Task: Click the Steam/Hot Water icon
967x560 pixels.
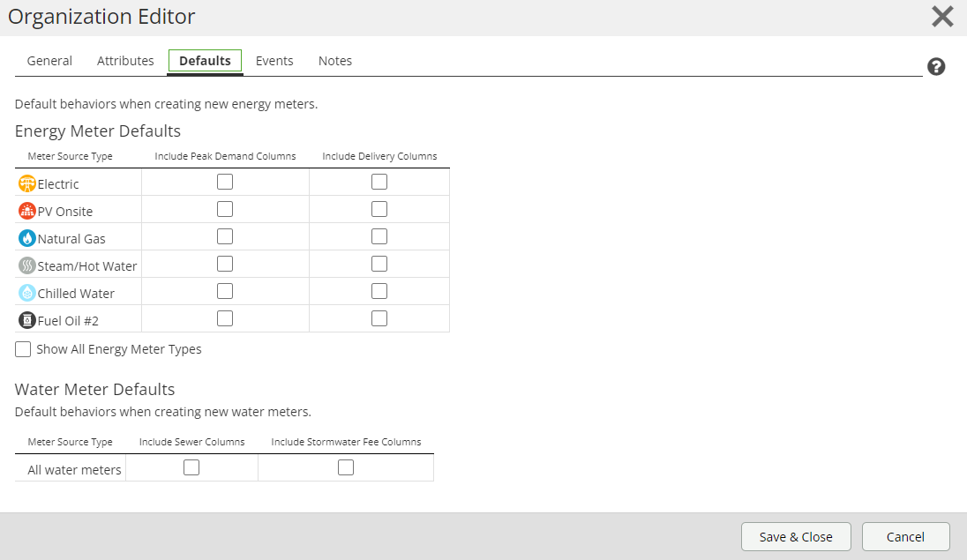Action: click(27, 265)
